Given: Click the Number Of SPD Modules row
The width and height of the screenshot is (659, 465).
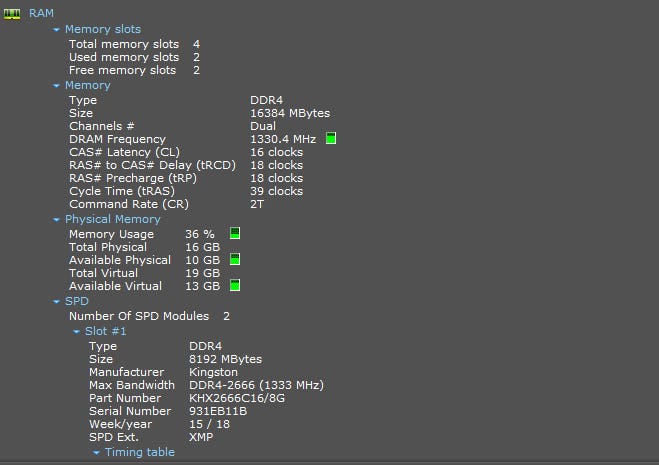Looking at the screenshot, I should tap(150, 316).
